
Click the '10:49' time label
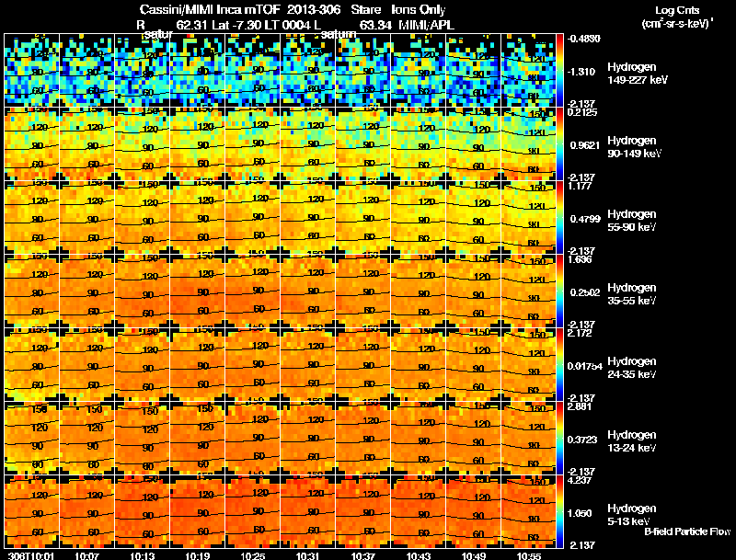pos(474,555)
